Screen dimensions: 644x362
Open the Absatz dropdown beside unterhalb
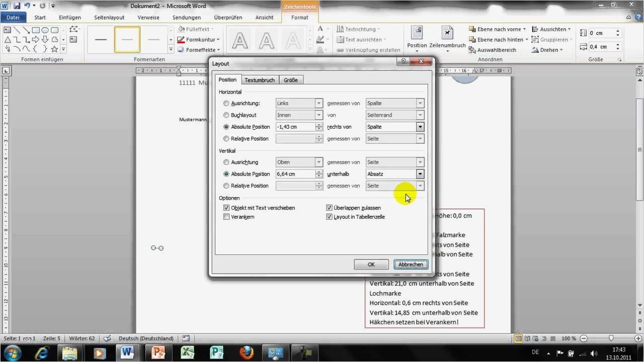tap(420, 173)
